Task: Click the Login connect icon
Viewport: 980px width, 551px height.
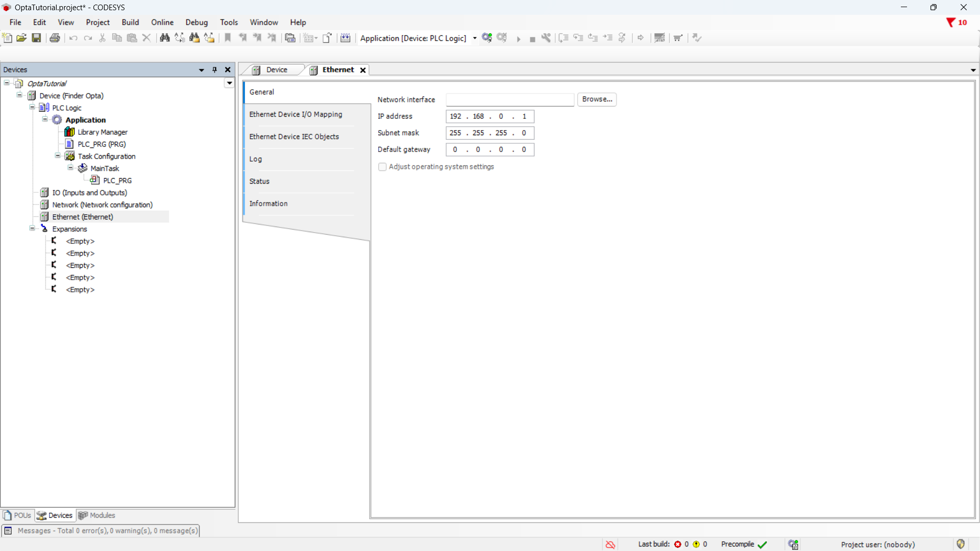Action: point(487,38)
